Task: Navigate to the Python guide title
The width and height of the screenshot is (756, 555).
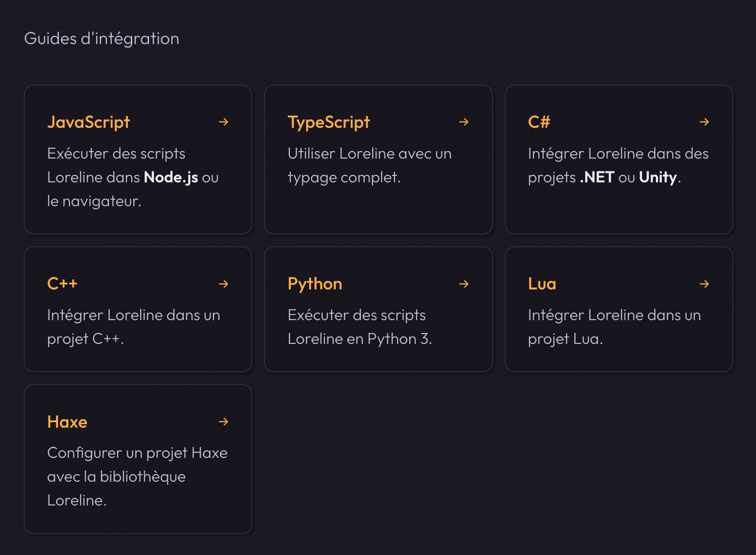Action: (x=315, y=284)
